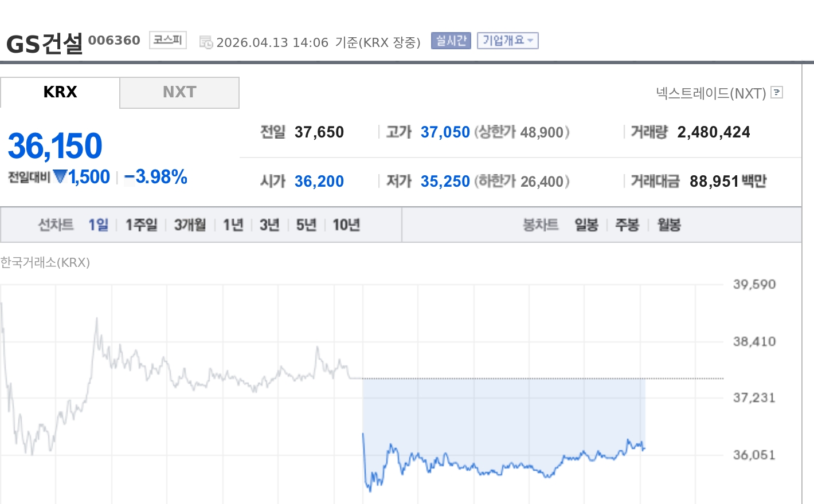
Task: Select the KRX exchange tab
Action: pyautogui.click(x=60, y=92)
